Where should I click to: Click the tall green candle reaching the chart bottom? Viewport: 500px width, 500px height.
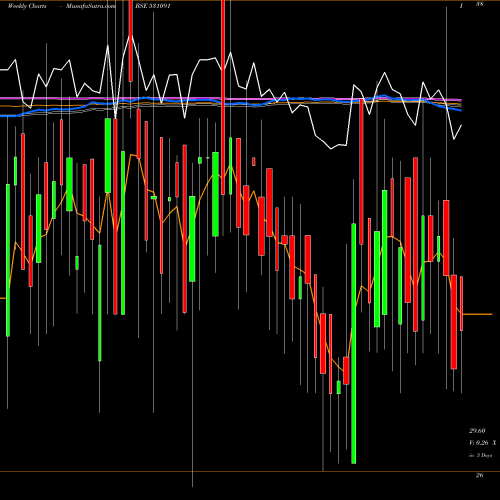(354, 343)
